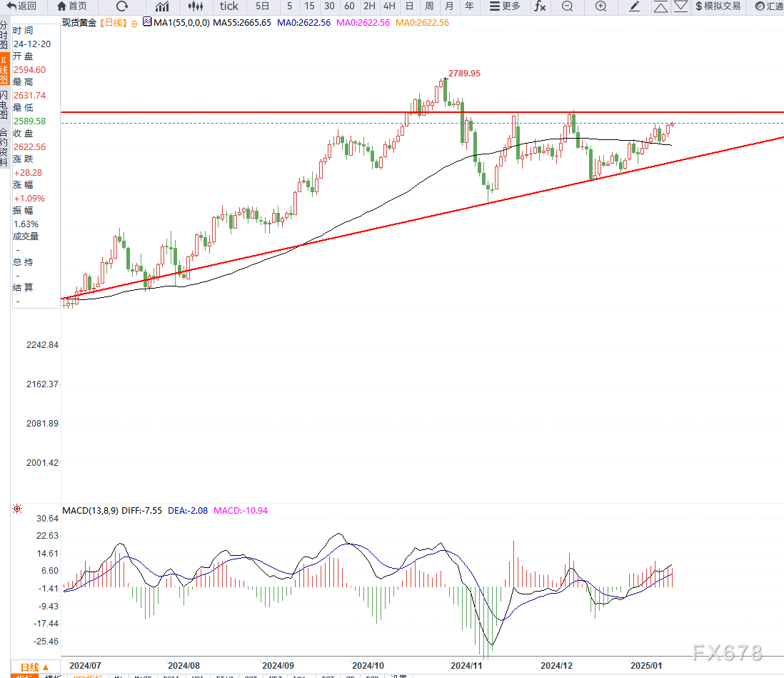Image resolution: width=784 pixels, height=678 pixels.
Task: Expand the 更多 more menu
Action: click(505, 6)
